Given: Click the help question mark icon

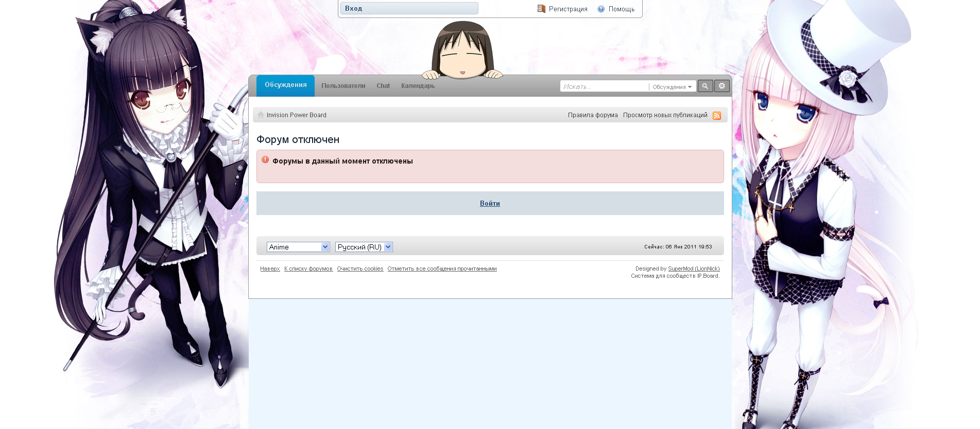Looking at the screenshot, I should [601, 9].
